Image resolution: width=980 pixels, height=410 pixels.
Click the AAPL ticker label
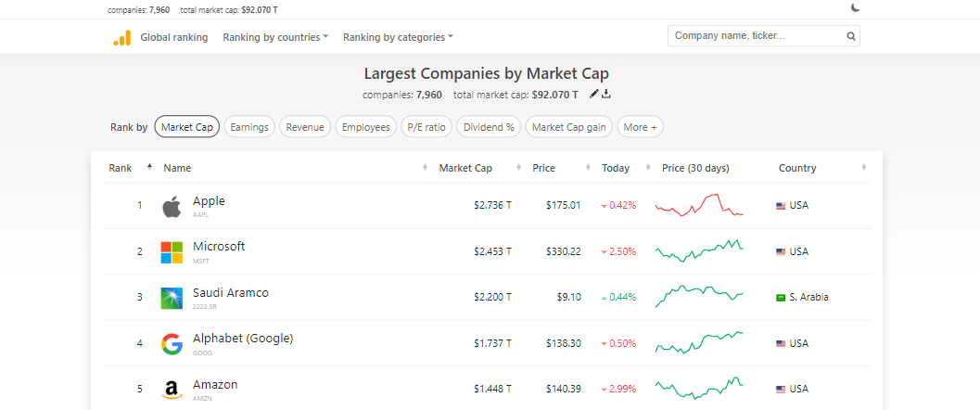tap(200, 215)
